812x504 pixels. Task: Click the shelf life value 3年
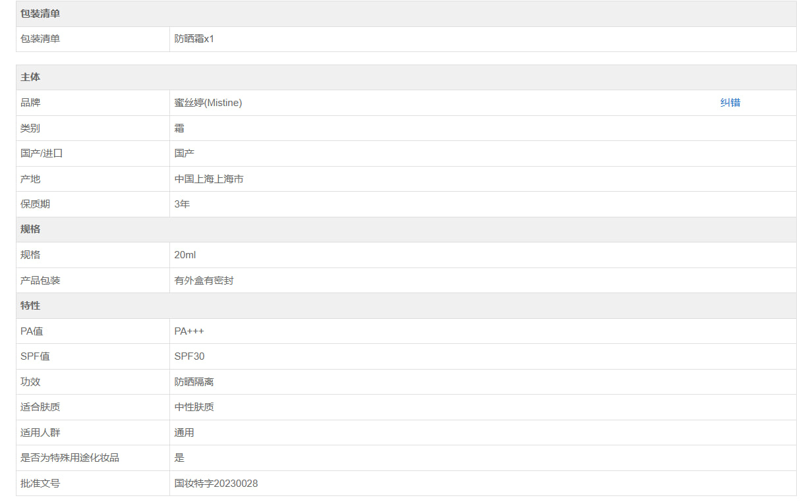click(x=182, y=204)
